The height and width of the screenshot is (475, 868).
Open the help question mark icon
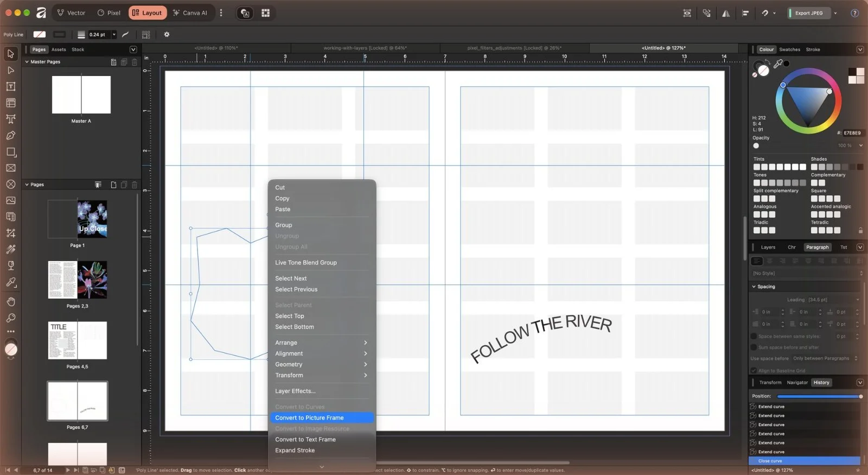click(854, 13)
